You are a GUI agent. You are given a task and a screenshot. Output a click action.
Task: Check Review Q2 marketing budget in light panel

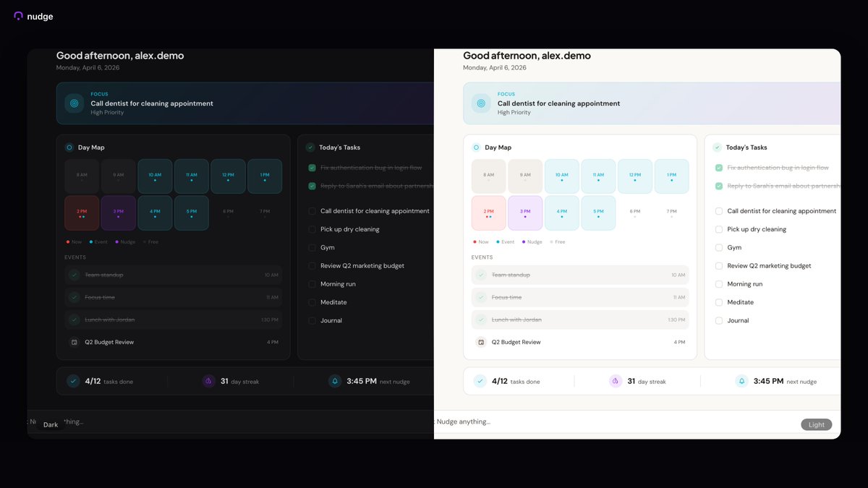pos(719,266)
